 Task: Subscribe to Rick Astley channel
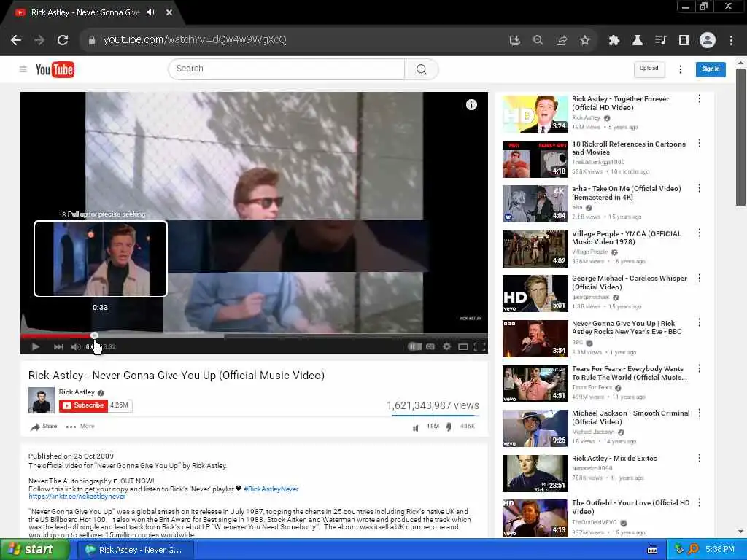83,405
